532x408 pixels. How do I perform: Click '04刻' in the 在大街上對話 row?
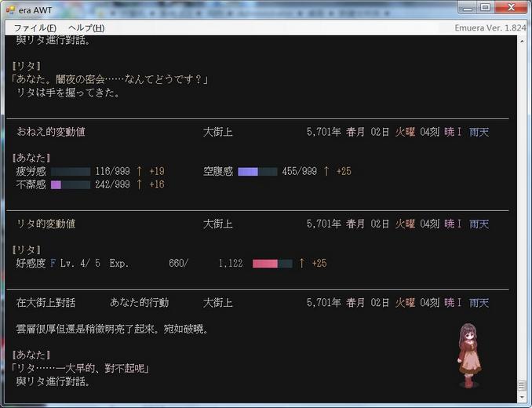click(429, 303)
